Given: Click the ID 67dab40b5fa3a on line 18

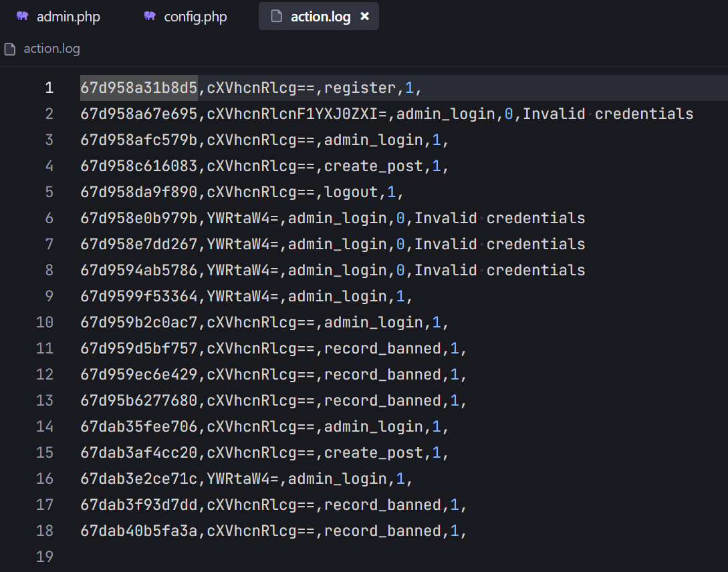Looking at the screenshot, I should tap(139, 531).
